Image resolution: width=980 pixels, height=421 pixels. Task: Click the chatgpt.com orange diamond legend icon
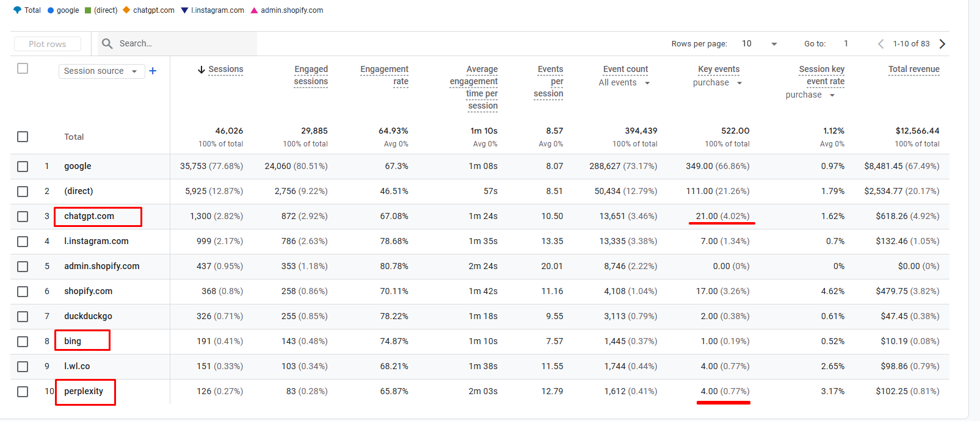point(126,10)
